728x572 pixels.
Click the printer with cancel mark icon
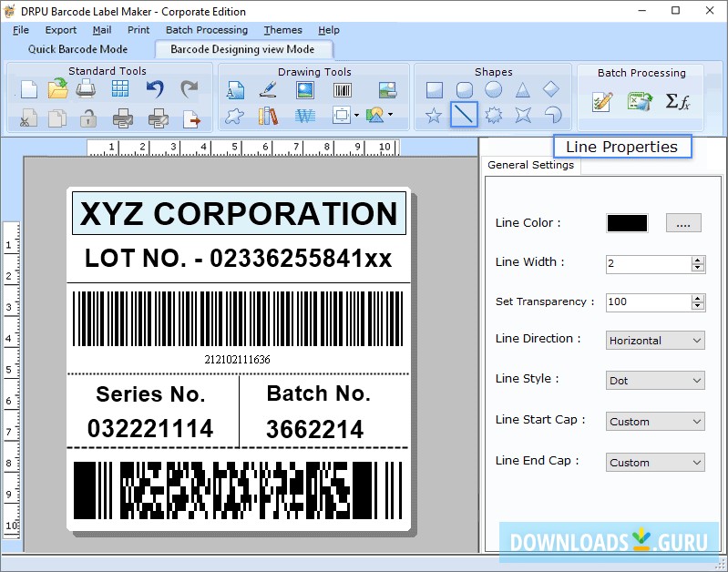click(x=158, y=117)
